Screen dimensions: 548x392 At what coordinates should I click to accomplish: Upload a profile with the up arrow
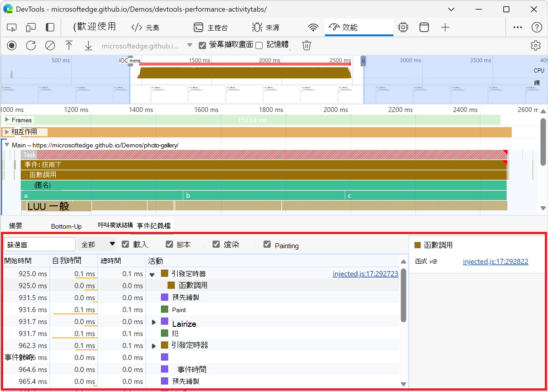click(x=69, y=45)
